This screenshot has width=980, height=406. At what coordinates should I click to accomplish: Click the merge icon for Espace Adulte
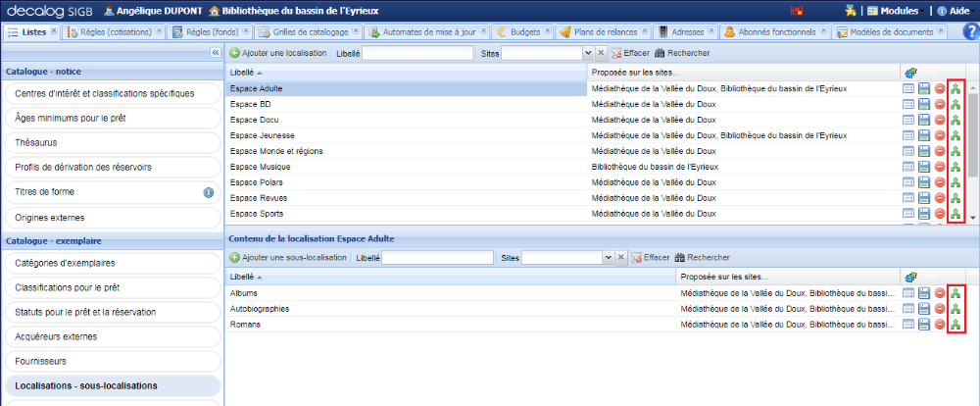point(955,88)
